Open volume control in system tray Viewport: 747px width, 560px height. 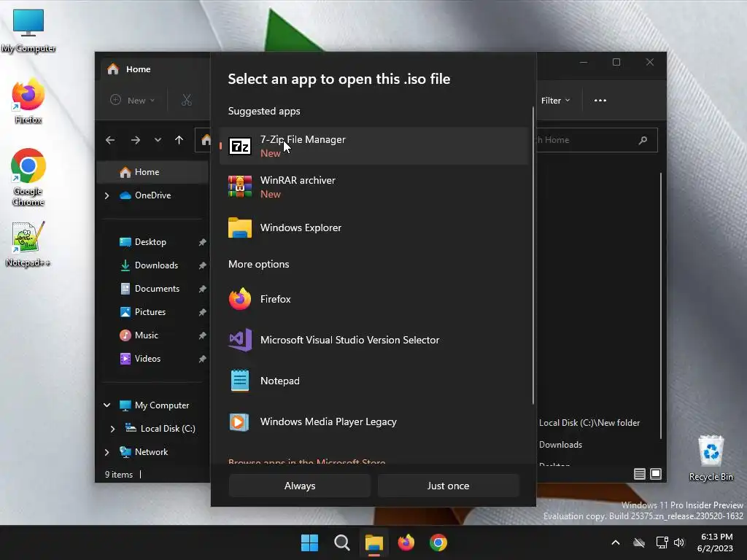tap(679, 542)
